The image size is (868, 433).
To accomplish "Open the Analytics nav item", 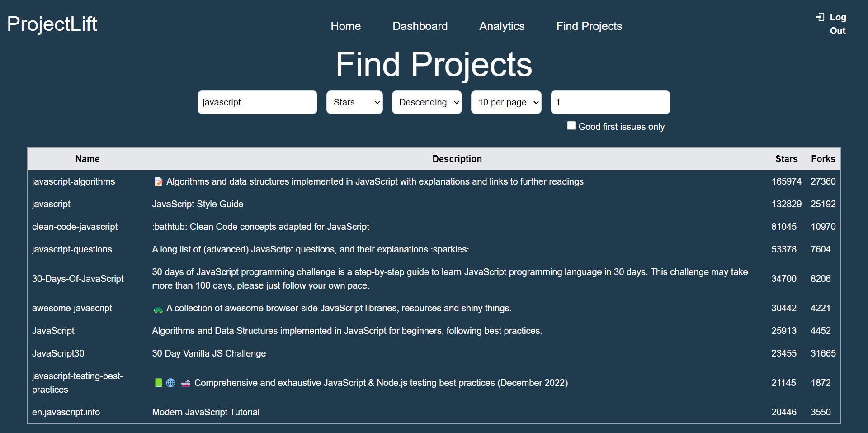I will click(x=502, y=26).
